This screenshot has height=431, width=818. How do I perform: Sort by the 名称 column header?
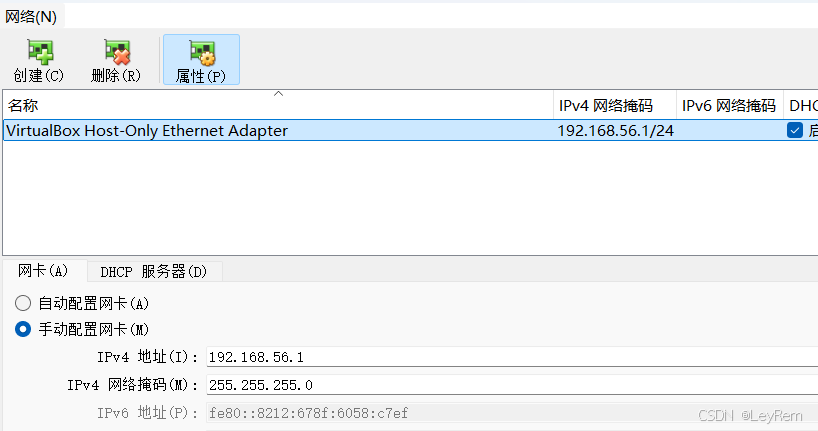tap(278, 105)
